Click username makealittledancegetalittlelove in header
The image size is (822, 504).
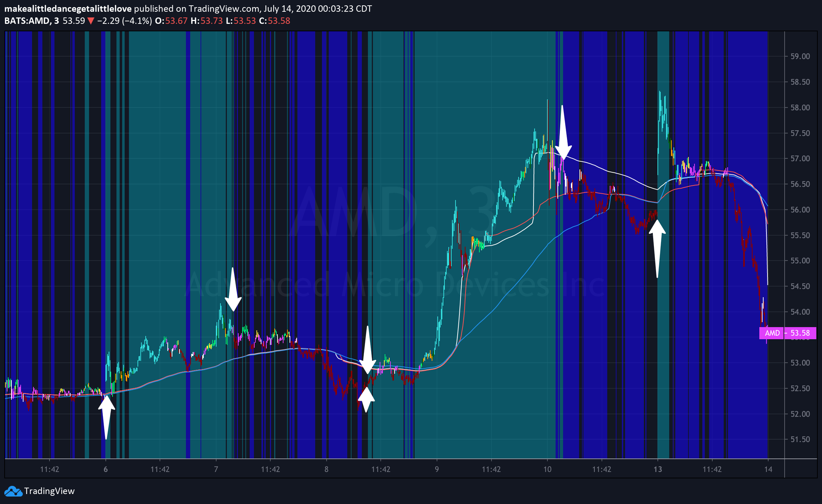(68, 9)
